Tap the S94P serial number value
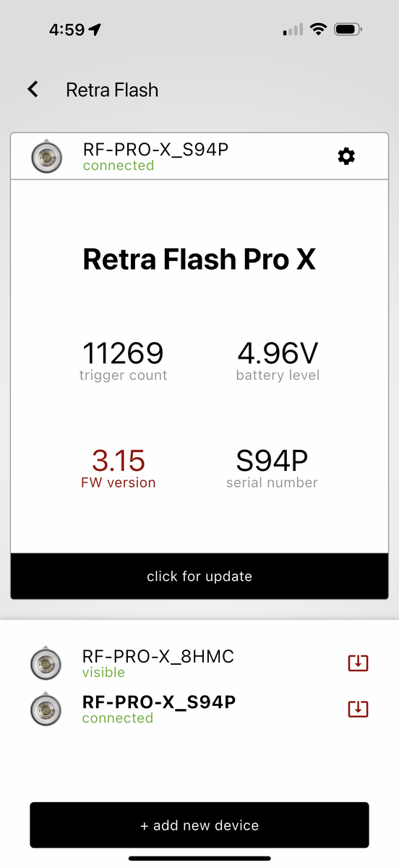The width and height of the screenshot is (399, 868). [x=272, y=460]
